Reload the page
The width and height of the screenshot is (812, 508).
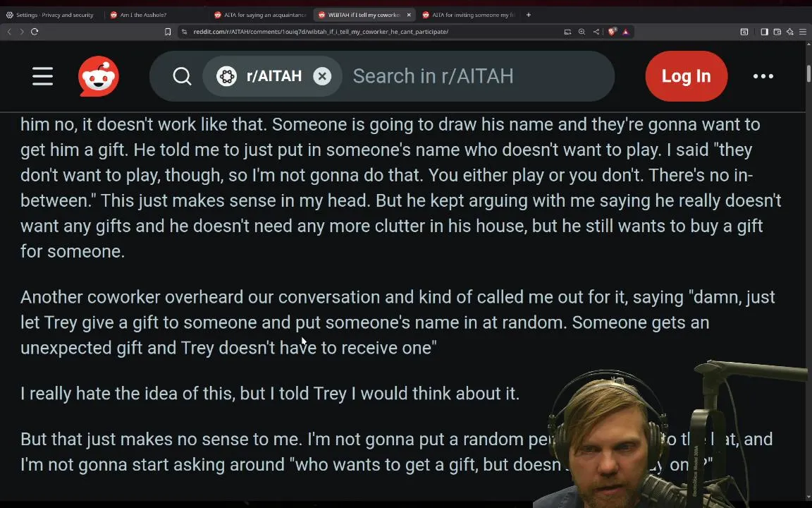point(35,32)
